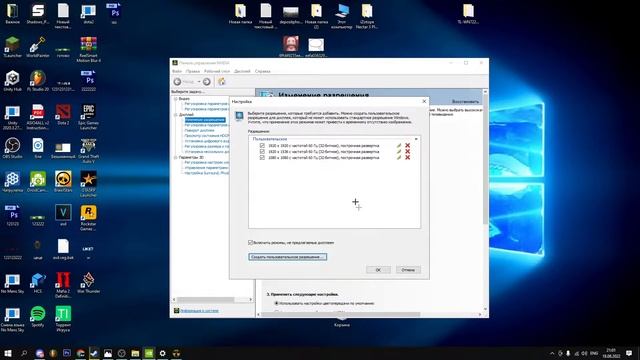640x360 pixels.
Task: Delete the 1920 x 1920 custom resolution (red X)
Action: 407,145
